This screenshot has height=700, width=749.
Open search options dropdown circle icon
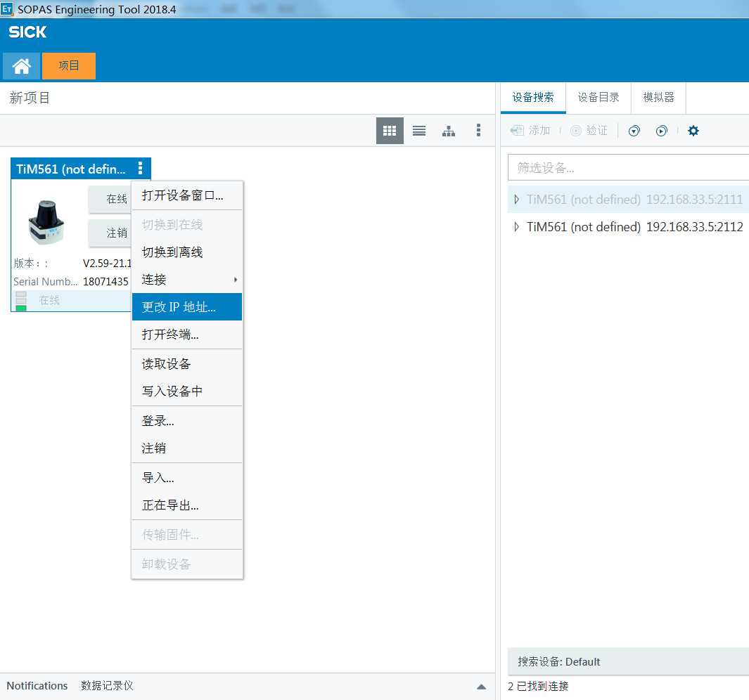click(634, 130)
